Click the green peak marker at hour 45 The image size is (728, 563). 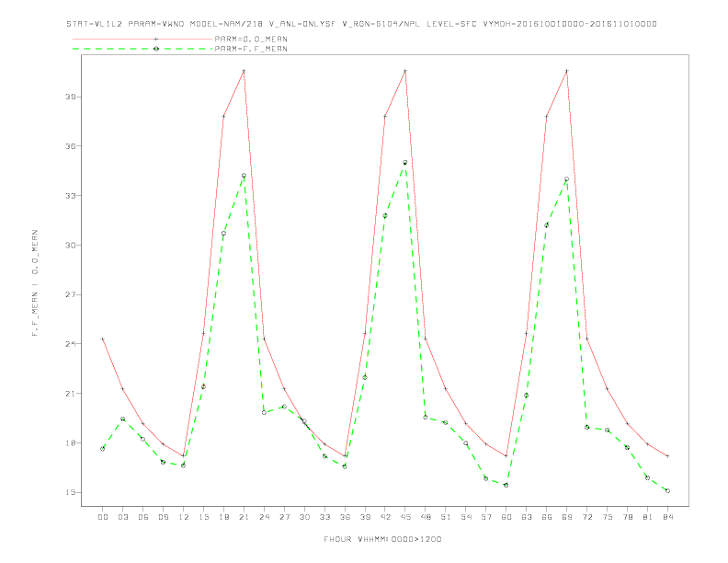405,163
